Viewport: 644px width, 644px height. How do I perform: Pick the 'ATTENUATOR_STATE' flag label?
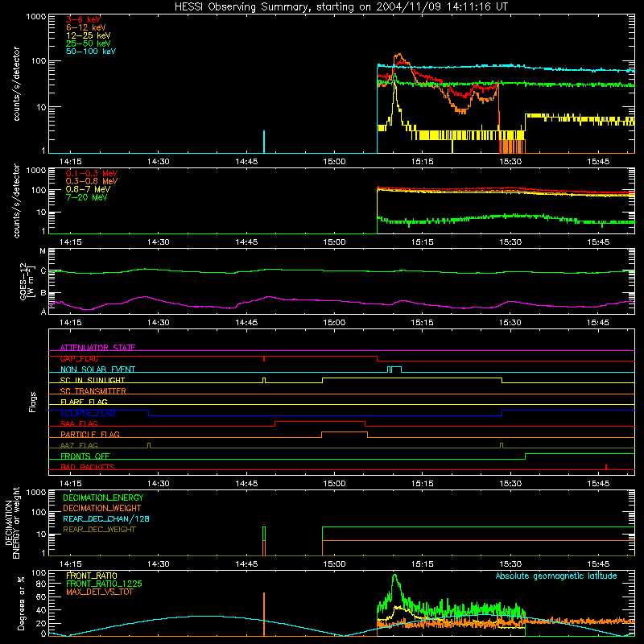coord(97,348)
